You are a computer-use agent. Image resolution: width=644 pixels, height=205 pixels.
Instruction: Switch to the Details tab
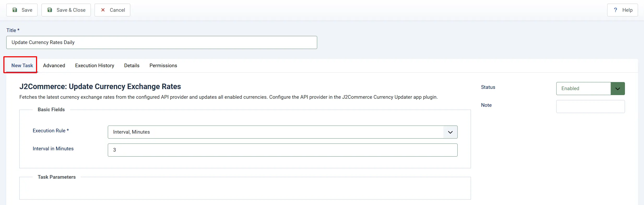132,65
